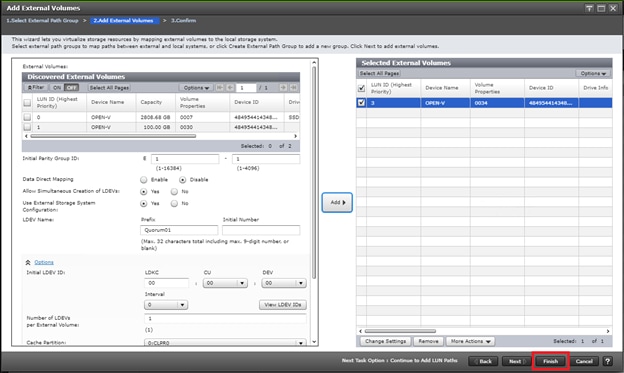This screenshot has width=624, height=373.
Task: Sort by Capacity column header
Action: (156, 102)
